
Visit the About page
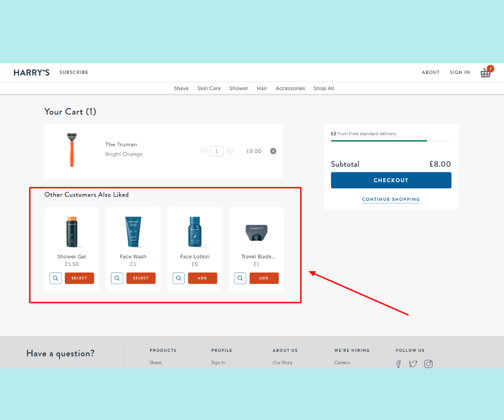click(431, 72)
